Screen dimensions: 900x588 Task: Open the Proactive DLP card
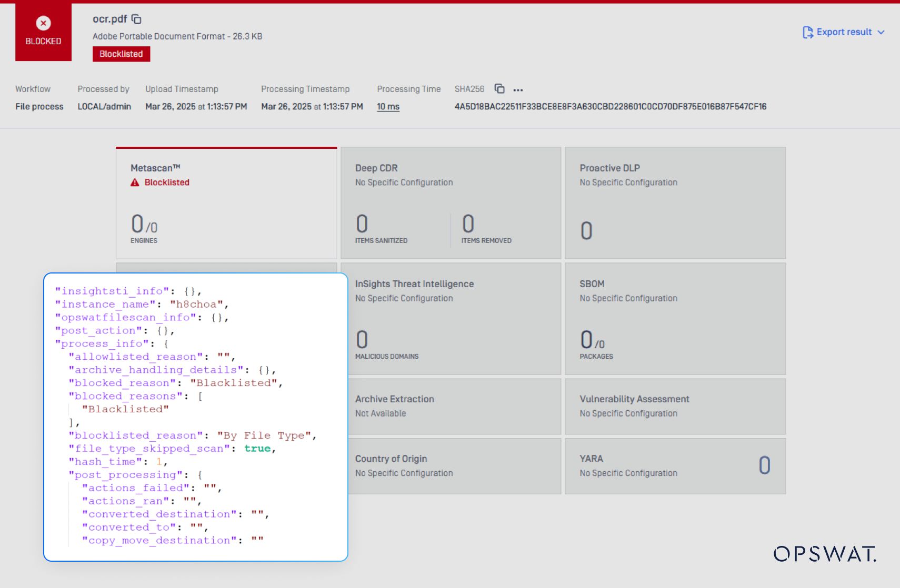pos(675,203)
